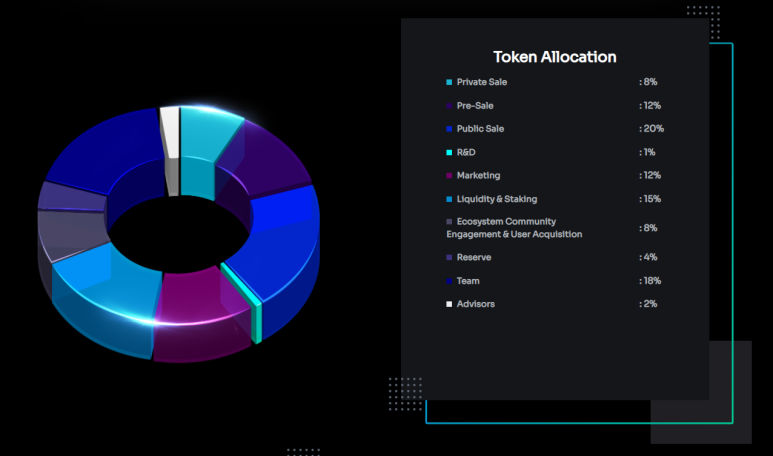This screenshot has width=773, height=456.
Task: Click the grey-purple Ecosystem chart slice
Action: tap(69, 232)
